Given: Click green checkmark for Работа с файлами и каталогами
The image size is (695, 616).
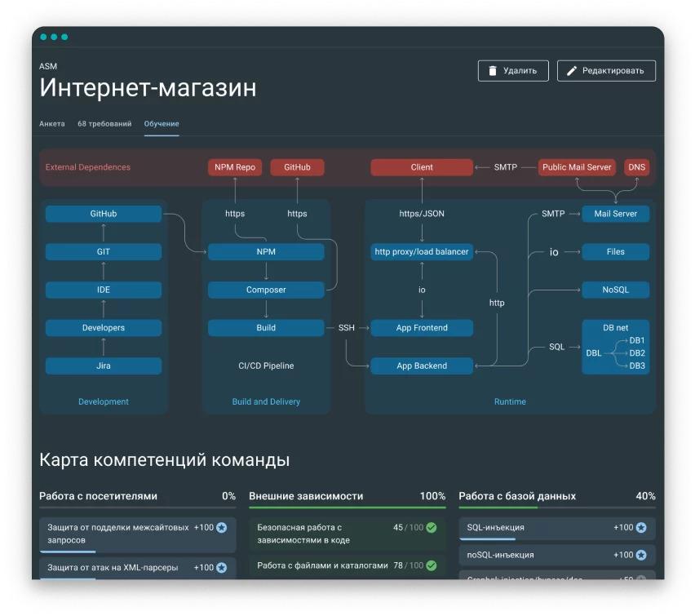Looking at the screenshot, I should [x=431, y=565].
